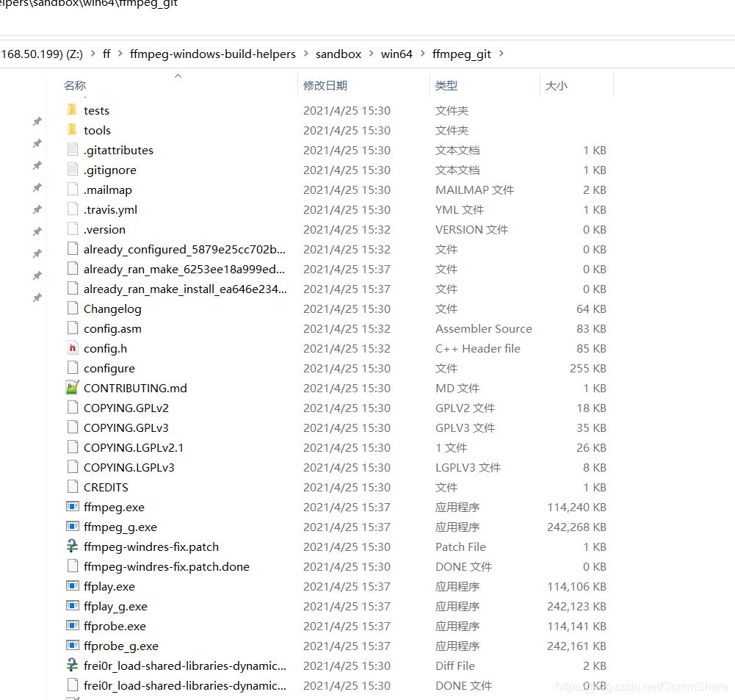Viewport: 735px width, 700px height.
Task: Click the 114,240 KB size of ffmpeg.exe
Action: (576, 508)
